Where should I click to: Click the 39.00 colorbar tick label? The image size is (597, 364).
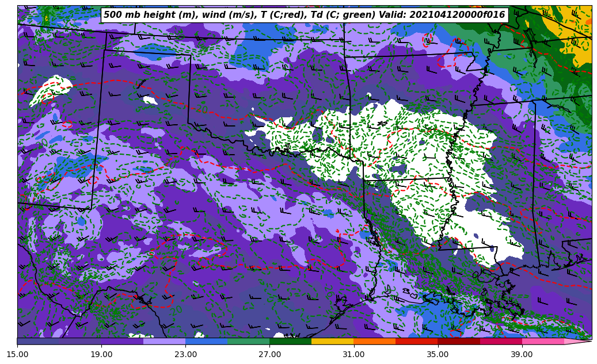(522, 354)
